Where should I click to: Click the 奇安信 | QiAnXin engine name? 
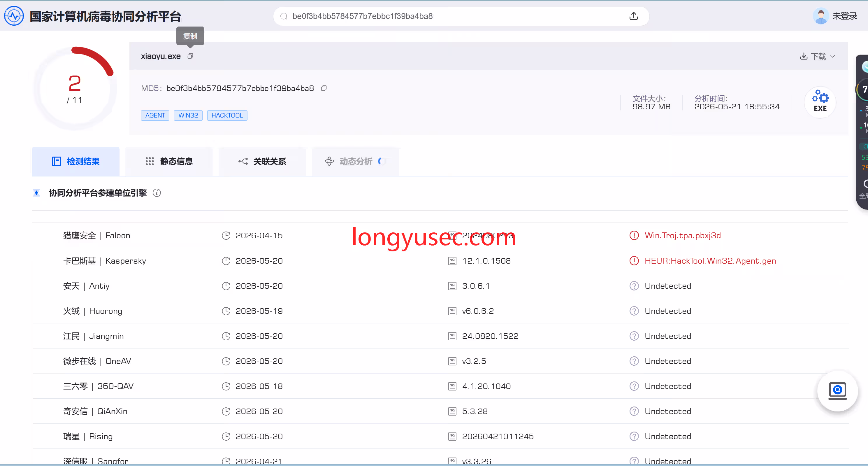coord(95,411)
